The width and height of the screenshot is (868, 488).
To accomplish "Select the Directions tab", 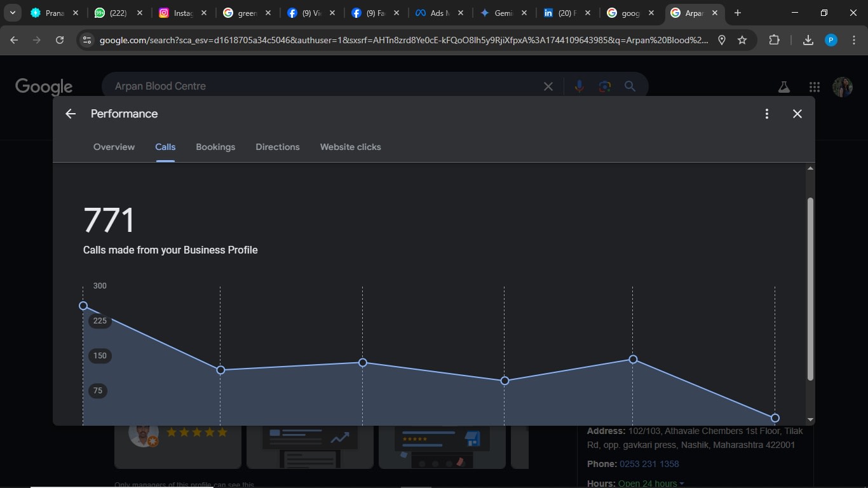I will 278,147.
